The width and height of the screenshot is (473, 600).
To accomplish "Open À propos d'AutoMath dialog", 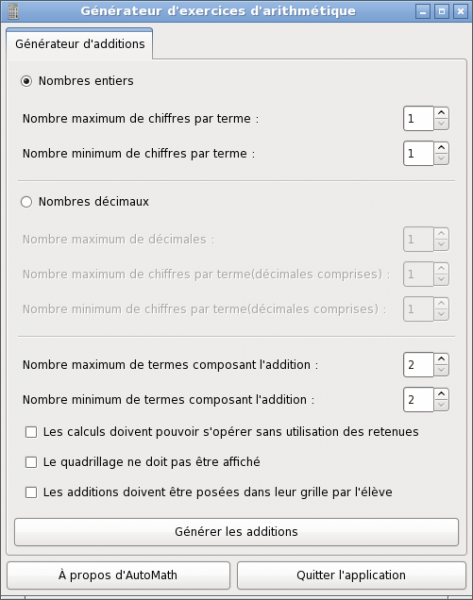I will (x=118, y=575).
